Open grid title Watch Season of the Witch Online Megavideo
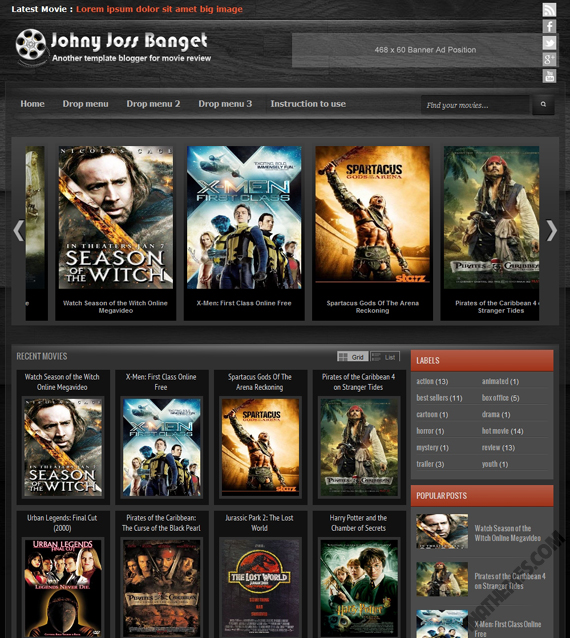 click(x=62, y=382)
